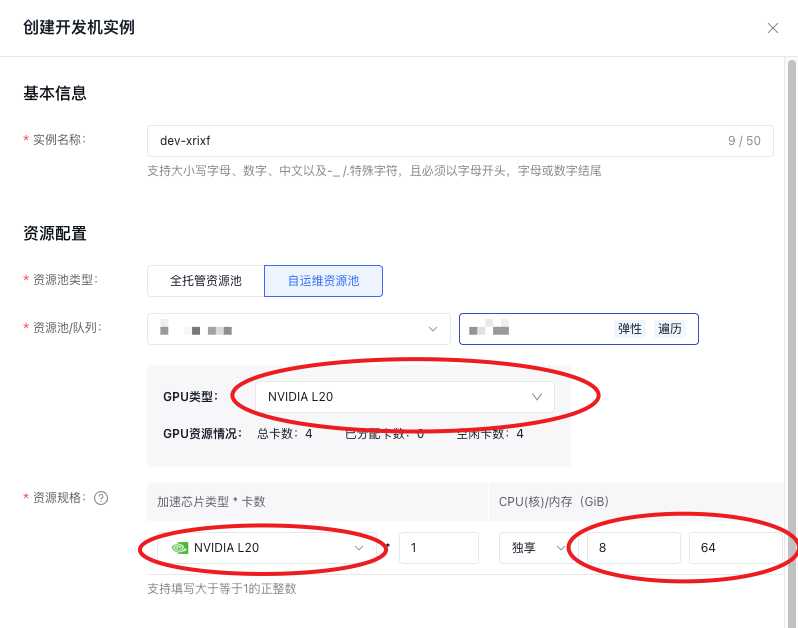Open the GPU类型 NVIDIA L20 dropdown
This screenshot has width=798, height=628.
pos(404,397)
